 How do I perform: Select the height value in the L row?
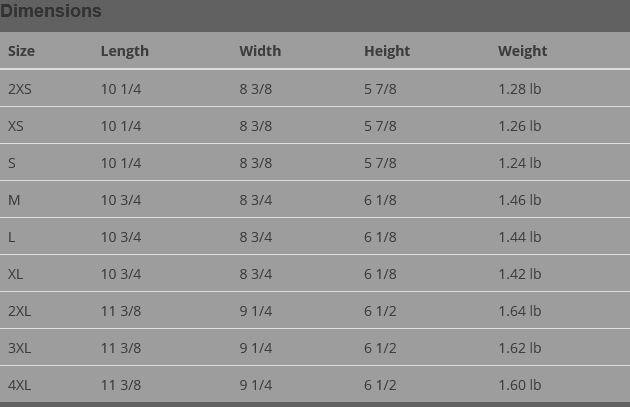click(x=380, y=237)
